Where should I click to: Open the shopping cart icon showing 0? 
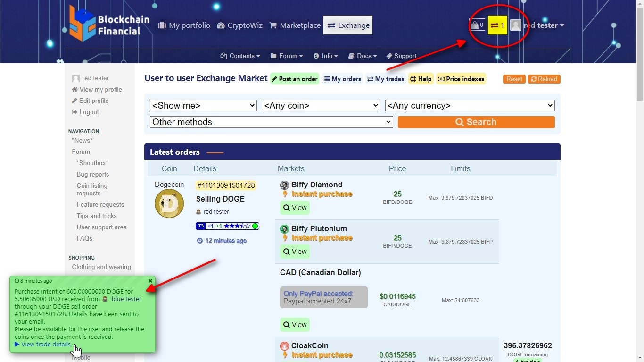pos(477,25)
